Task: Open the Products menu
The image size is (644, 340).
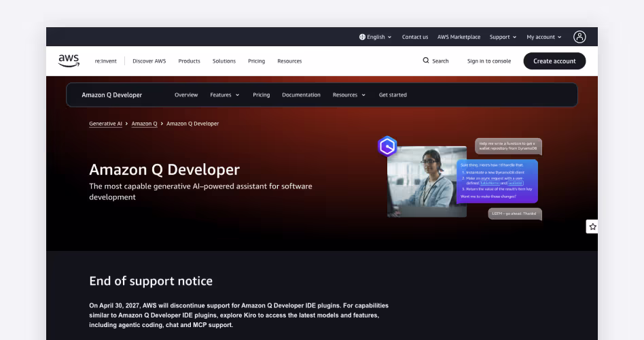Action: 190,61
